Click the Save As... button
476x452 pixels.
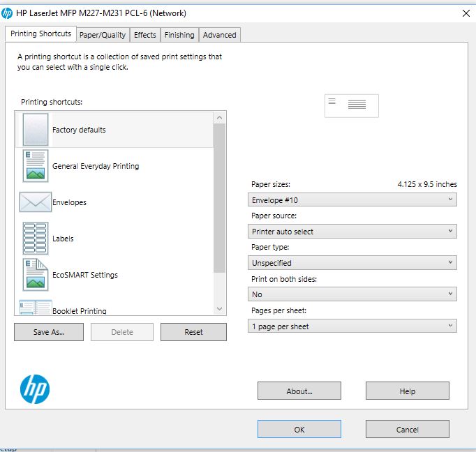(49, 332)
